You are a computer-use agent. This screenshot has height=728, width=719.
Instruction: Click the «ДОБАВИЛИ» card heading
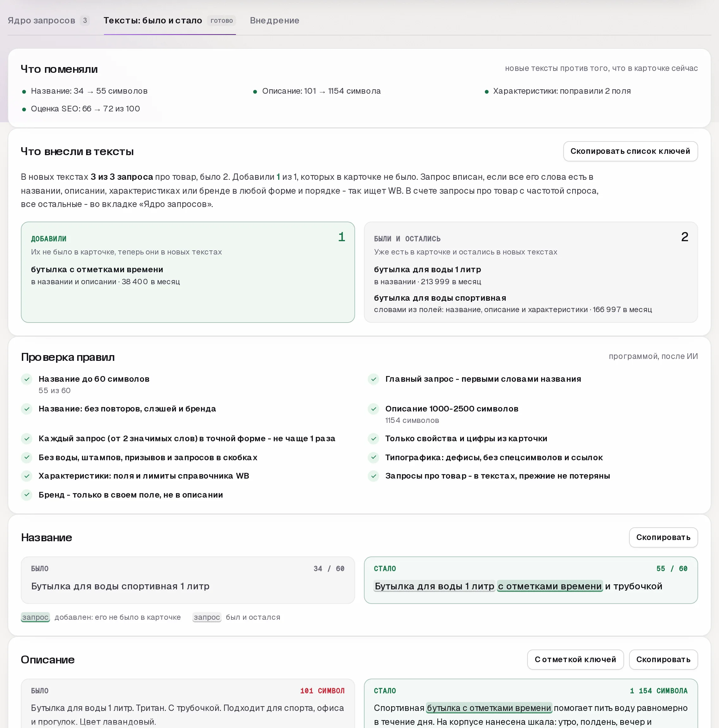tap(49, 239)
